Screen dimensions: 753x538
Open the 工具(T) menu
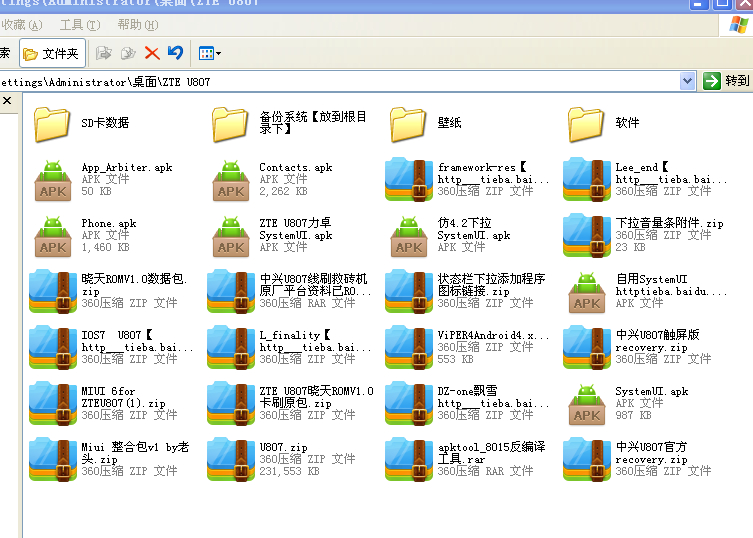click(x=80, y=24)
